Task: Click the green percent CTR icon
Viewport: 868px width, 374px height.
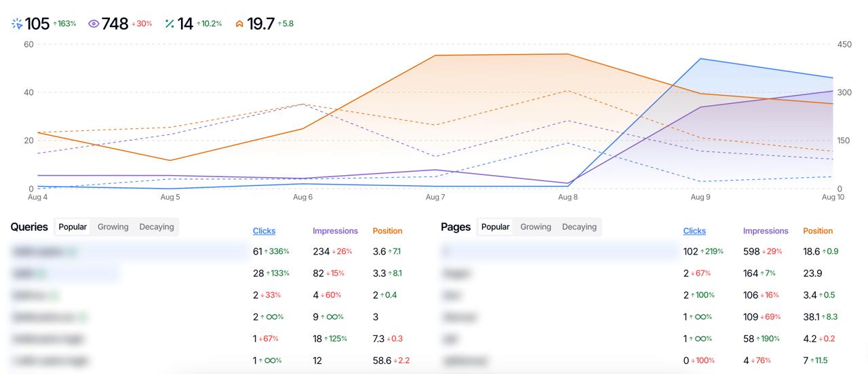Action: click(170, 24)
